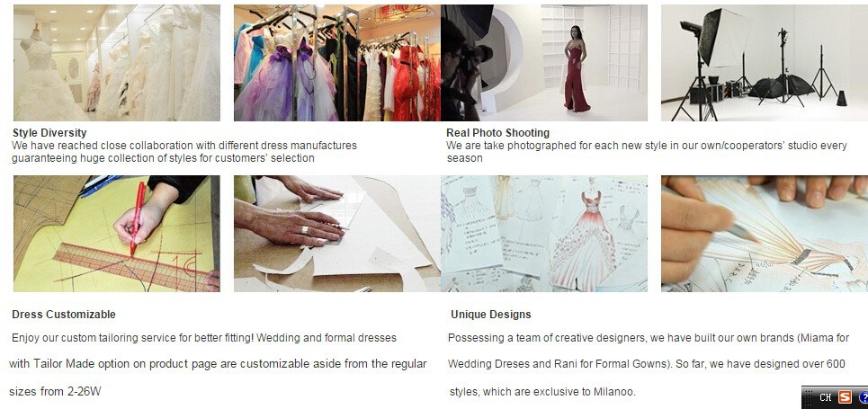
Task: View the dress sketch drawings image
Action: click(x=544, y=234)
